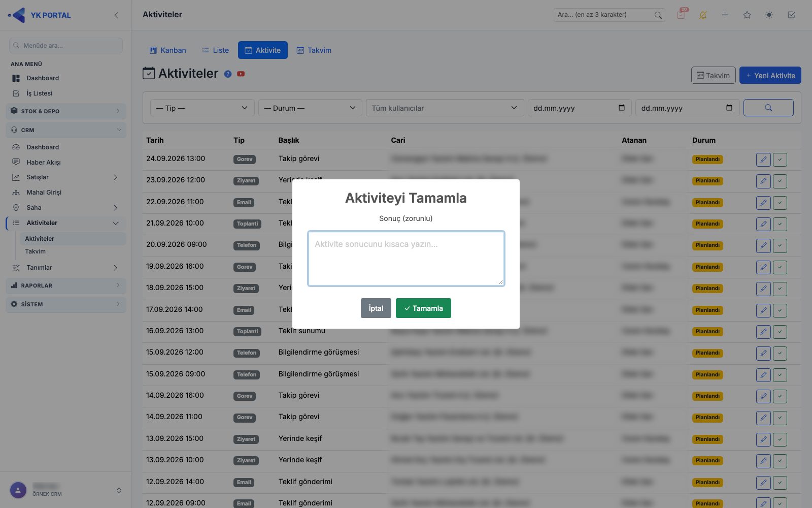Screen dimensions: 812x508
Task: Expand the SİSTEM menu section
Action: (66, 304)
